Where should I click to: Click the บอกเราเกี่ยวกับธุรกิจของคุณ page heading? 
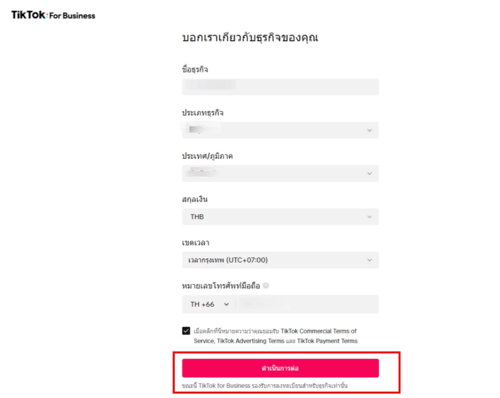tap(250, 38)
